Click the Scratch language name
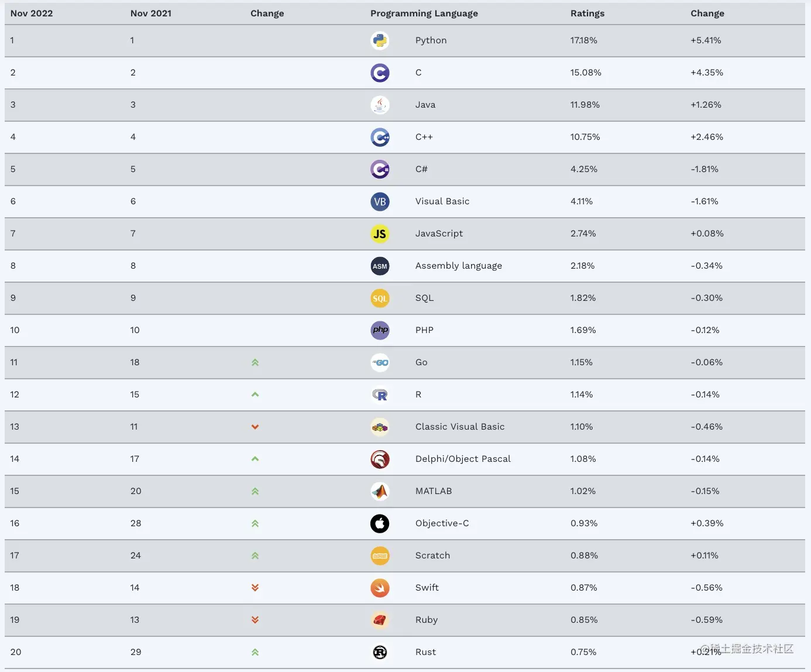 tap(432, 556)
